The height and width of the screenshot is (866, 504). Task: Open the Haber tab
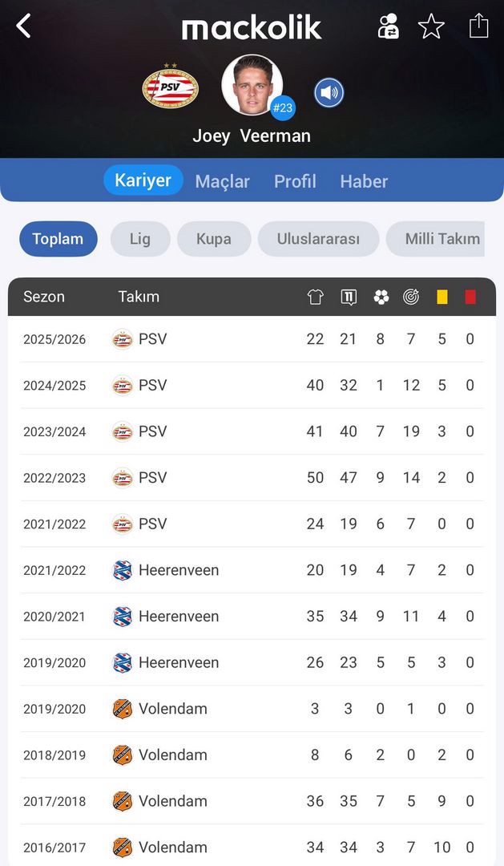pos(364,181)
